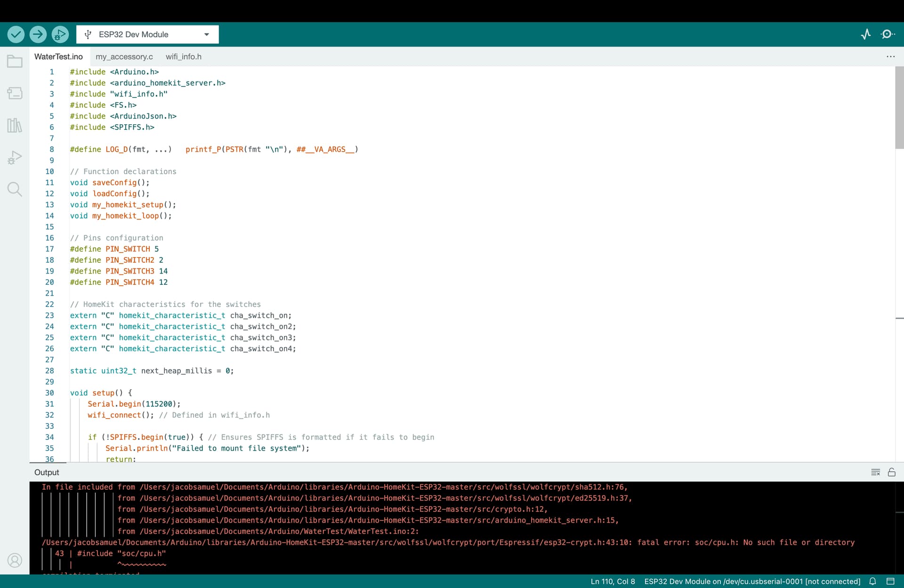
Task: Click 'extern "C" ... cha_switch_on4;' line
Action: pos(183,349)
